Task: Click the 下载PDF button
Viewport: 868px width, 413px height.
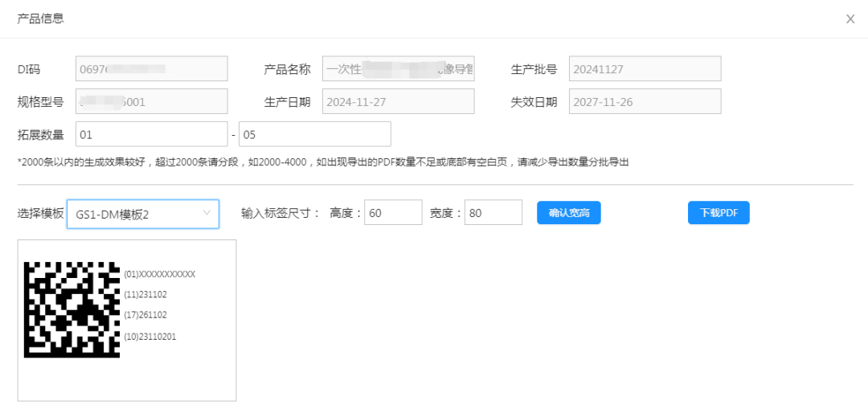Action: (719, 213)
